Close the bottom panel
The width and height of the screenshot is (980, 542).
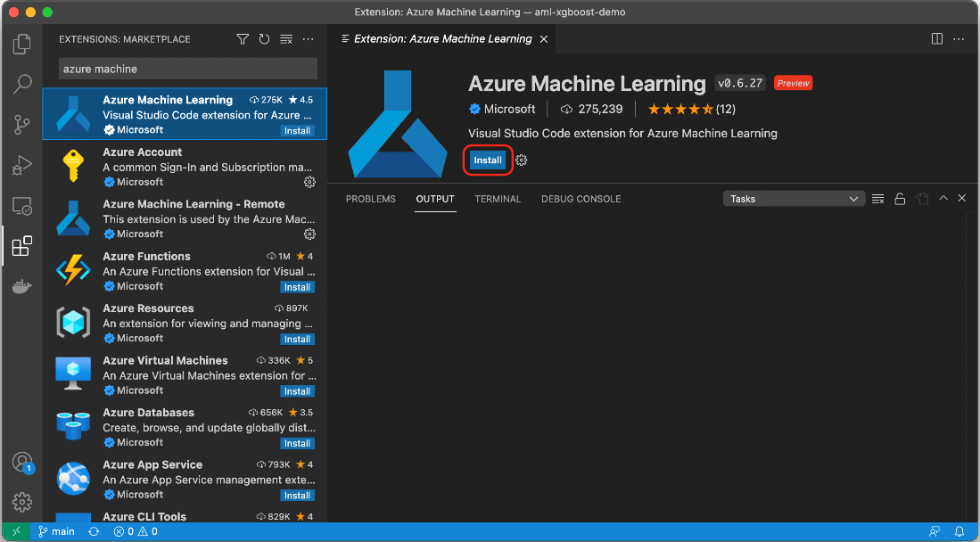pyautogui.click(x=962, y=198)
